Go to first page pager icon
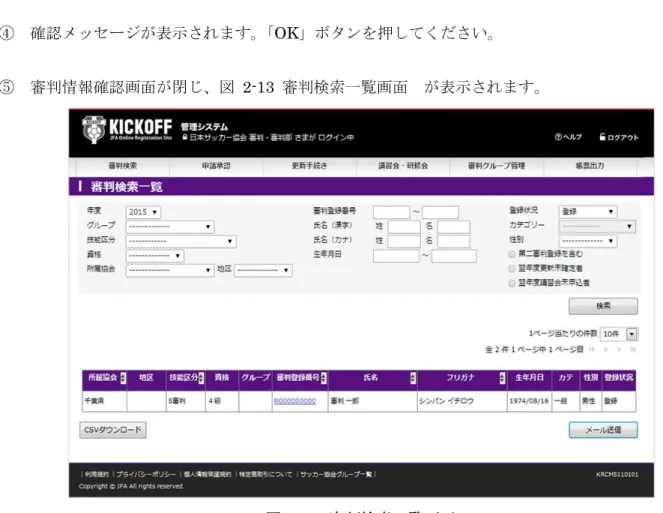 pos(592,349)
